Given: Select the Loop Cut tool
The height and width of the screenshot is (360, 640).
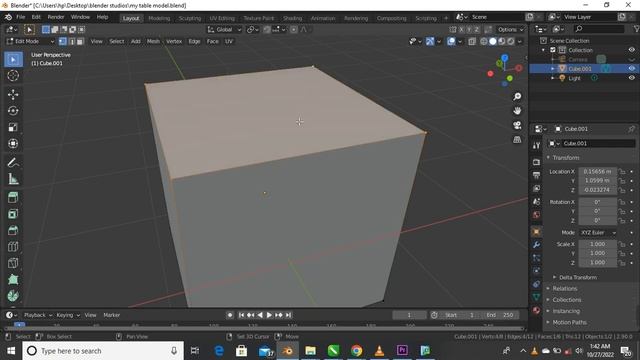Looking at the screenshot, I should pyautogui.click(x=13, y=247).
